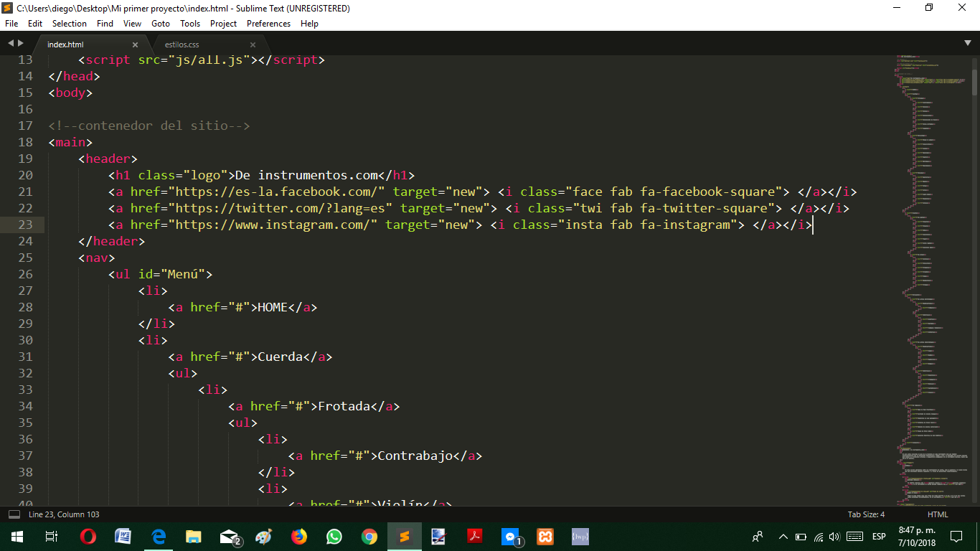
Task: Open Adobe Acrobat Reader from the taskbar
Action: tap(475, 536)
